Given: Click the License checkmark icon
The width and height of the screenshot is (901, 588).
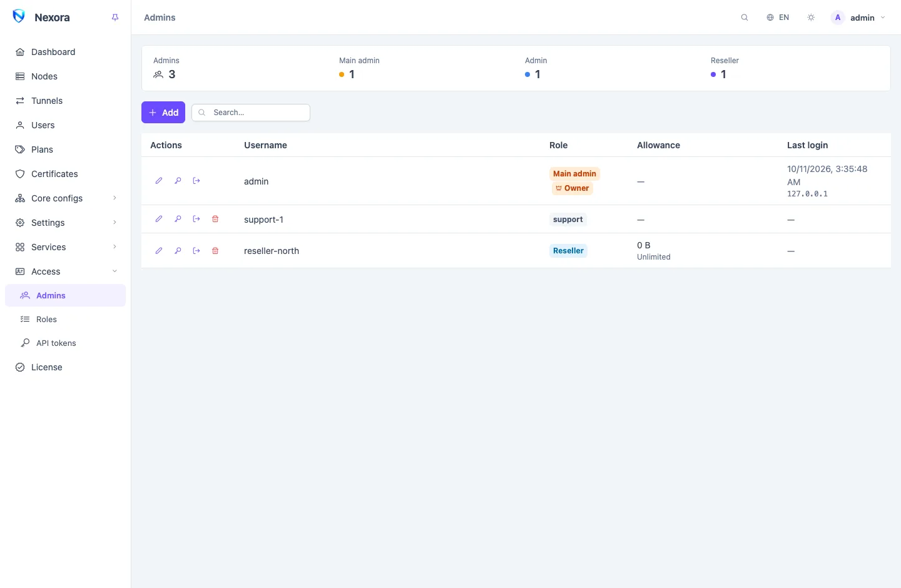Looking at the screenshot, I should click(20, 367).
